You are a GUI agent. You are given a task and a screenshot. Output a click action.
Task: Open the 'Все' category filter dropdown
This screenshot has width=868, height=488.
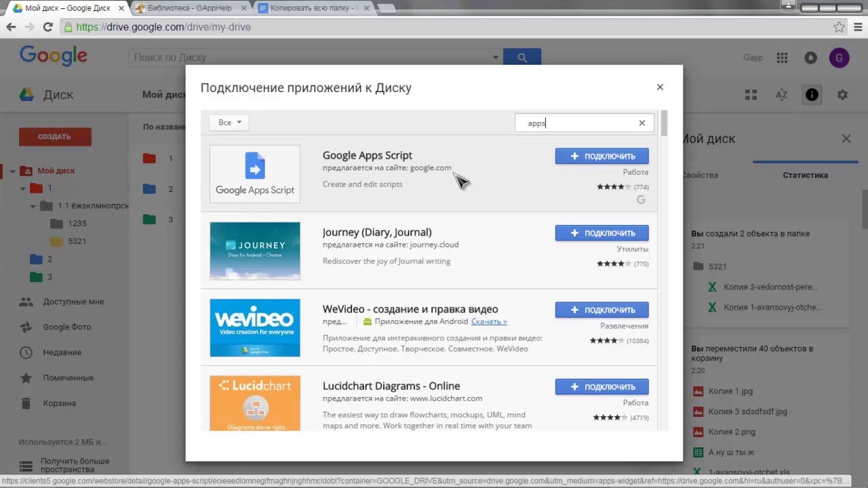coord(229,123)
